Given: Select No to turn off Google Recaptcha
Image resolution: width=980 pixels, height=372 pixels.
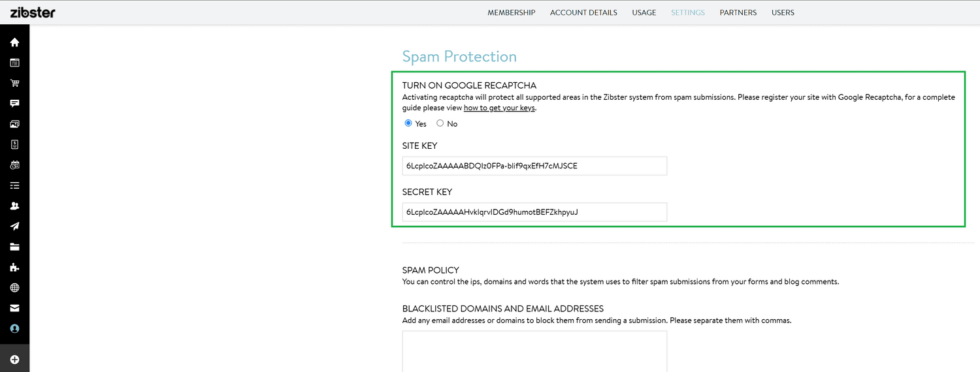Looking at the screenshot, I should pos(440,123).
